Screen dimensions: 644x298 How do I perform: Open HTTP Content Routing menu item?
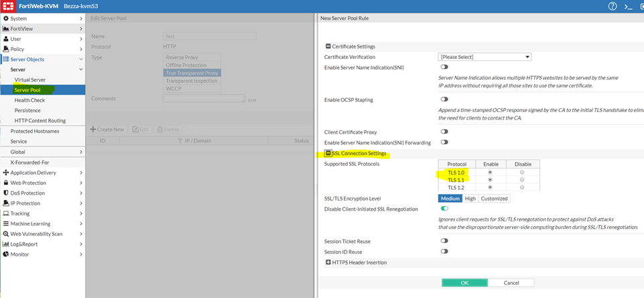coord(40,120)
